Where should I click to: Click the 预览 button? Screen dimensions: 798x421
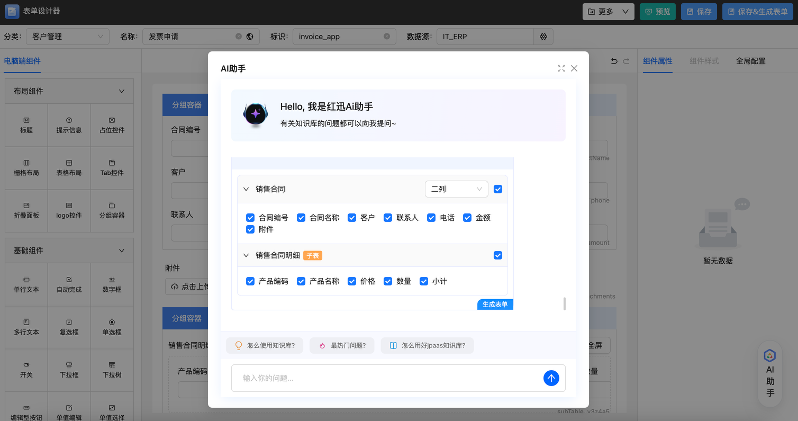[658, 11]
